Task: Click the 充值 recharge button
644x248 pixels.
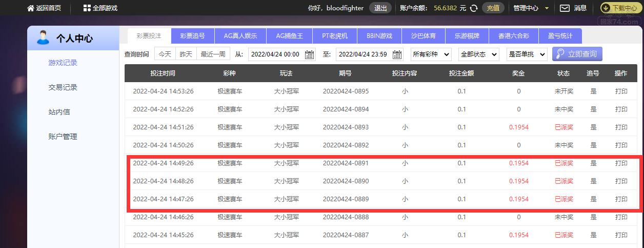Action: pyautogui.click(x=493, y=8)
